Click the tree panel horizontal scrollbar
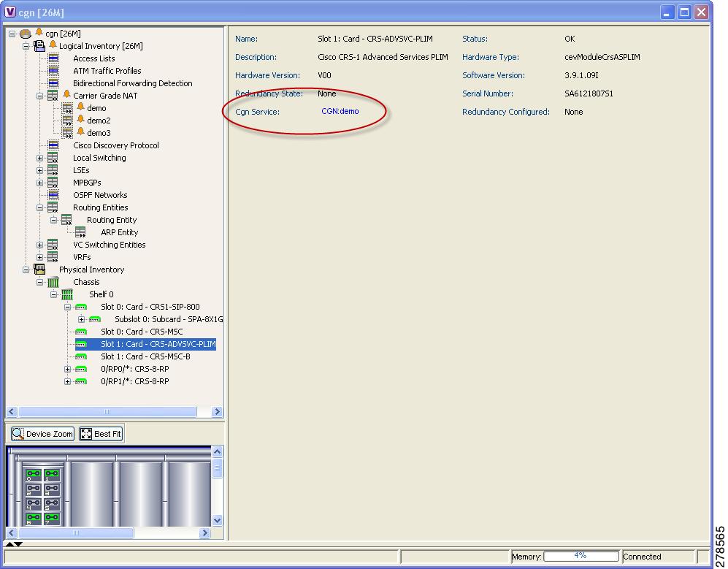The width and height of the screenshot is (728, 569). coord(107,411)
